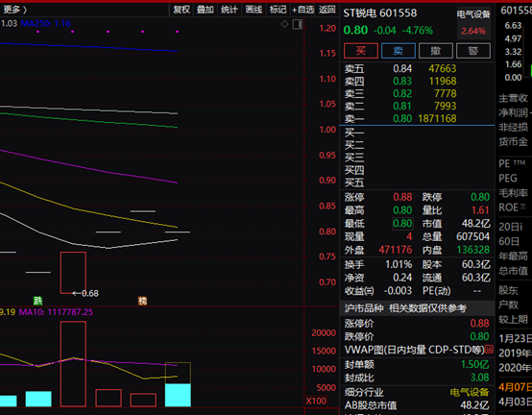
Task: Click the 4月07日 date entry
Action: click(x=515, y=387)
